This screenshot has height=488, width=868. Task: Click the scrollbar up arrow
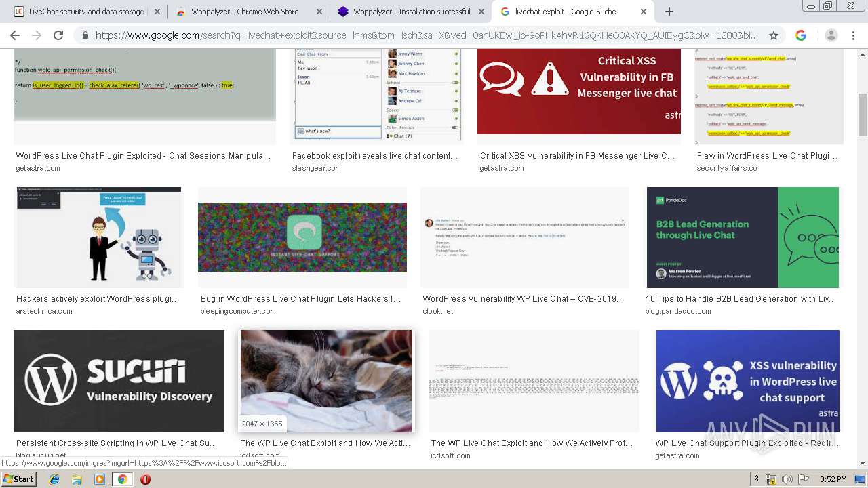pyautogui.click(x=863, y=55)
